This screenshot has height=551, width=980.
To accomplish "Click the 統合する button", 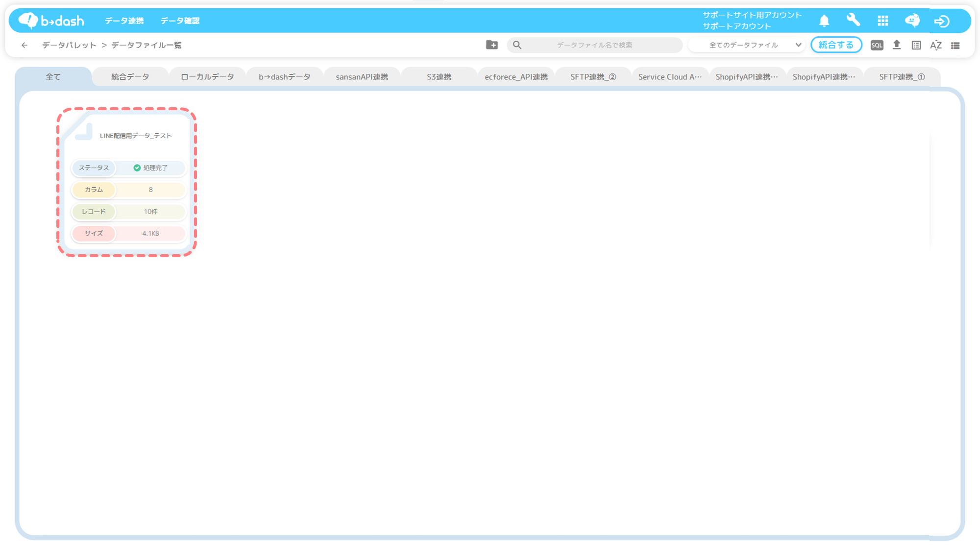I will coord(836,45).
